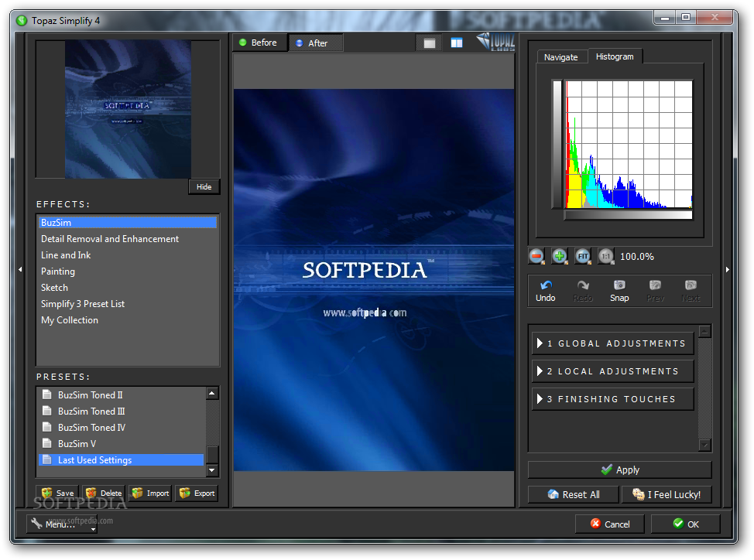Click adjustments panel scroll down arrow
This screenshot has width=754, height=560.
point(704,446)
